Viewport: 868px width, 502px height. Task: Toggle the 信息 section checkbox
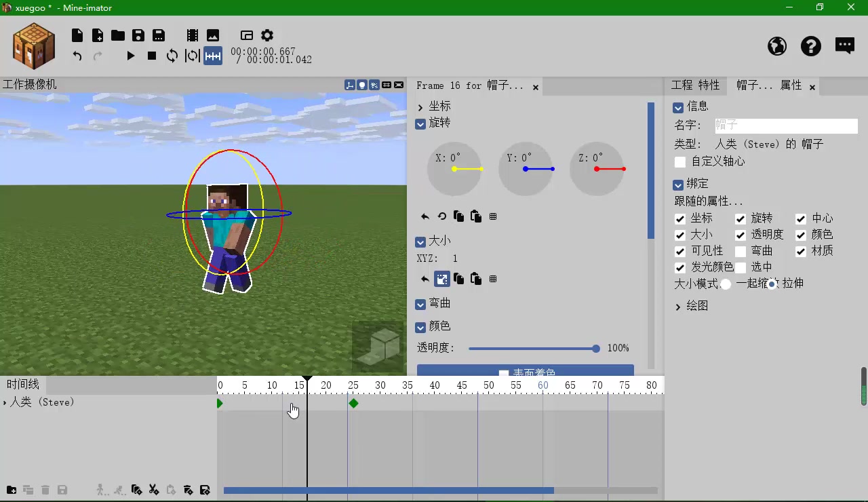point(678,107)
